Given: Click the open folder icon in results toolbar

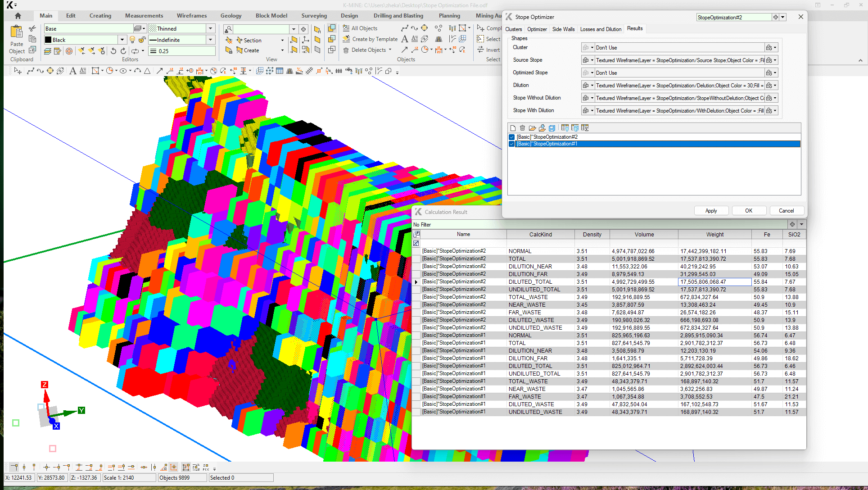Looking at the screenshot, I should tap(532, 128).
